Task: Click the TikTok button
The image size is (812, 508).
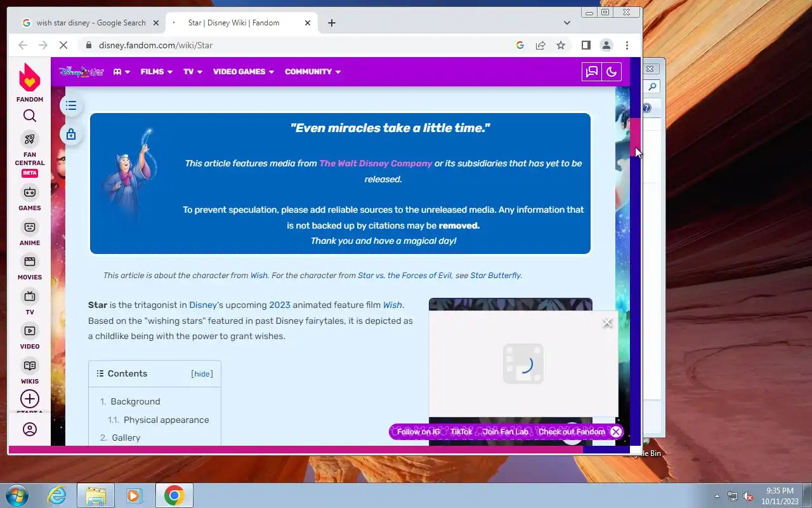Action: tap(461, 432)
